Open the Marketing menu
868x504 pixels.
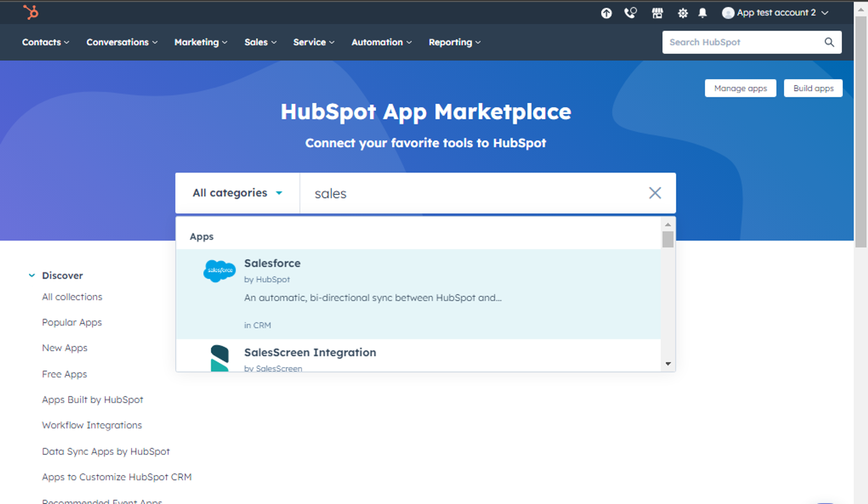tap(201, 42)
